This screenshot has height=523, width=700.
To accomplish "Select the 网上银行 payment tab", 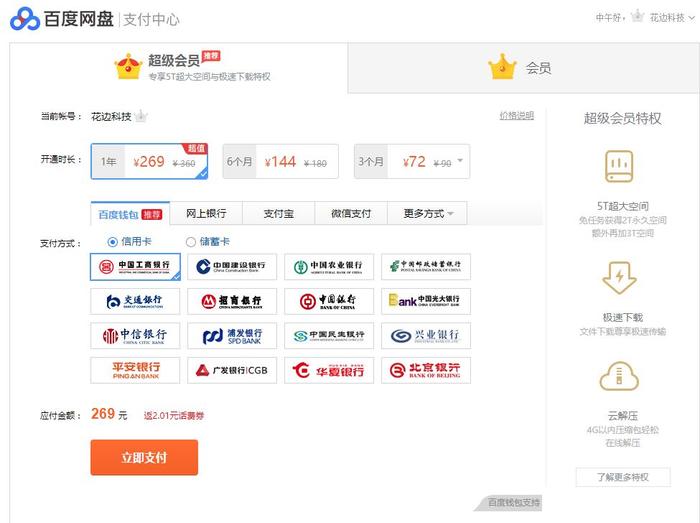I will (x=206, y=213).
